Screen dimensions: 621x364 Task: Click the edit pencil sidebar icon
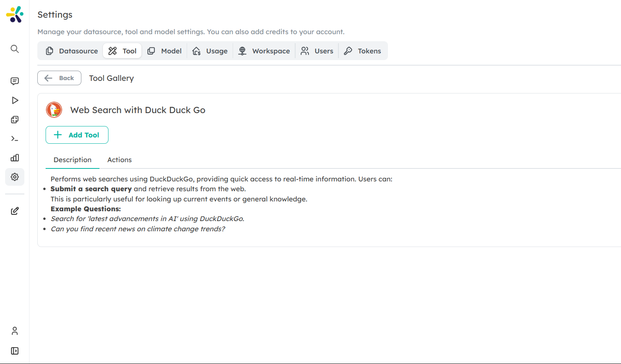point(15,211)
